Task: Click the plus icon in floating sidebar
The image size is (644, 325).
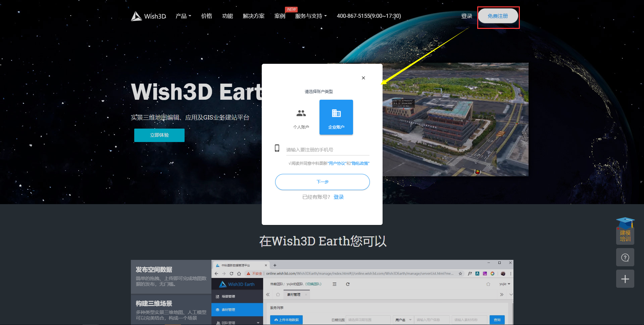Action: point(625,279)
